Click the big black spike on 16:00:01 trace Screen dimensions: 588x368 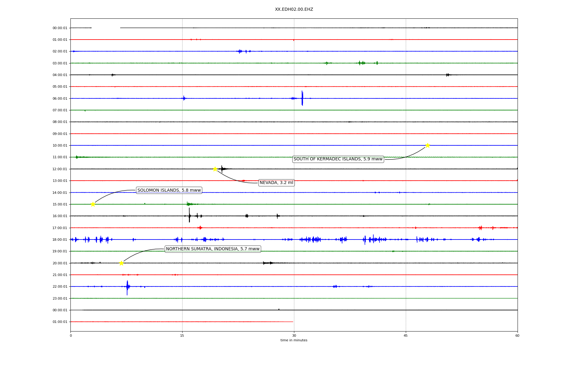189,215
